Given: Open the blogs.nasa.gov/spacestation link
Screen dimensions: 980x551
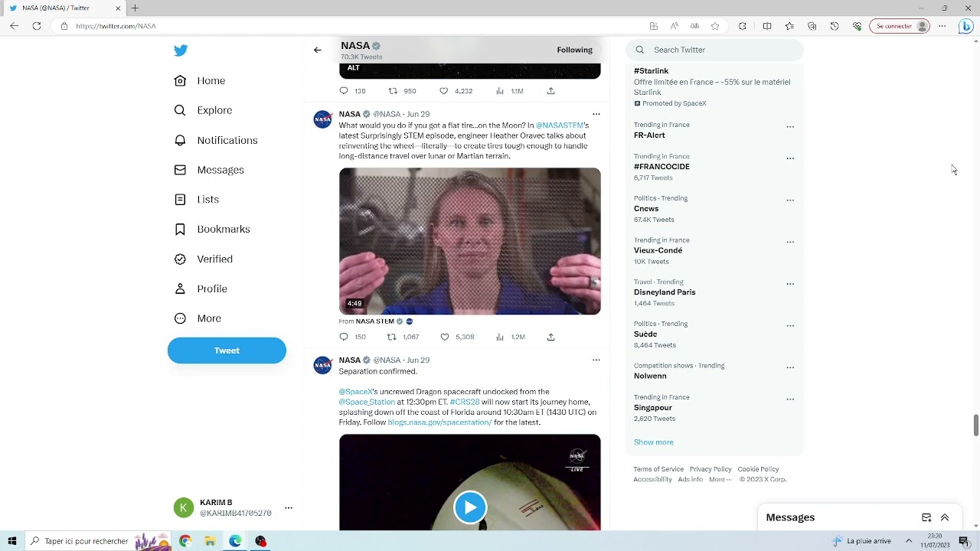Looking at the screenshot, I should 439,422.
